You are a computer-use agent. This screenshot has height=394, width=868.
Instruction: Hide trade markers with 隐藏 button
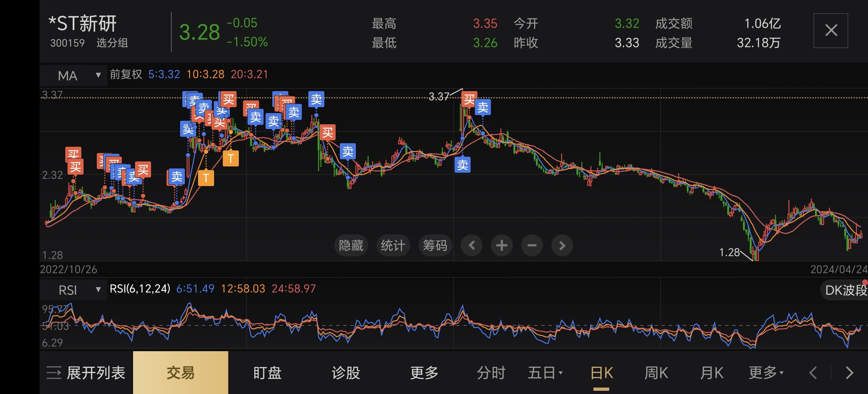(351, 245)
